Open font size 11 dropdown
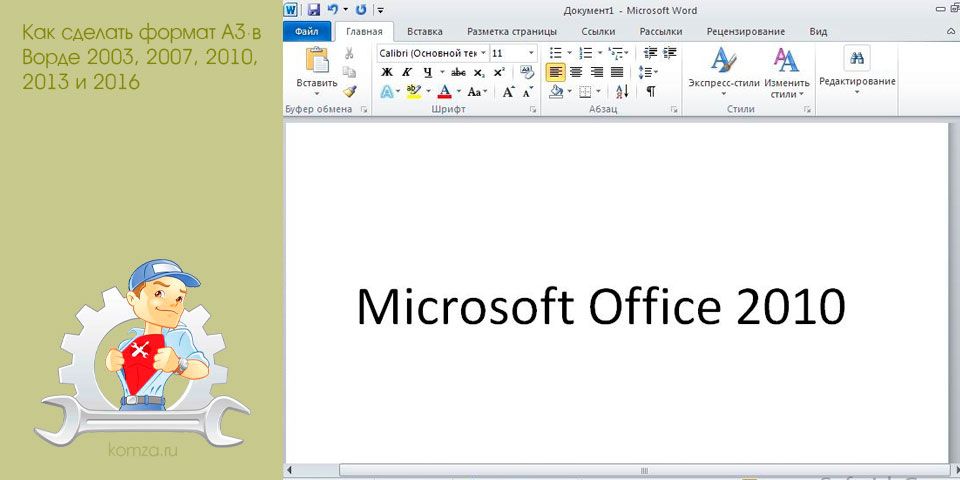This screenshot has width=960, height=480. (x=531, y=53)
